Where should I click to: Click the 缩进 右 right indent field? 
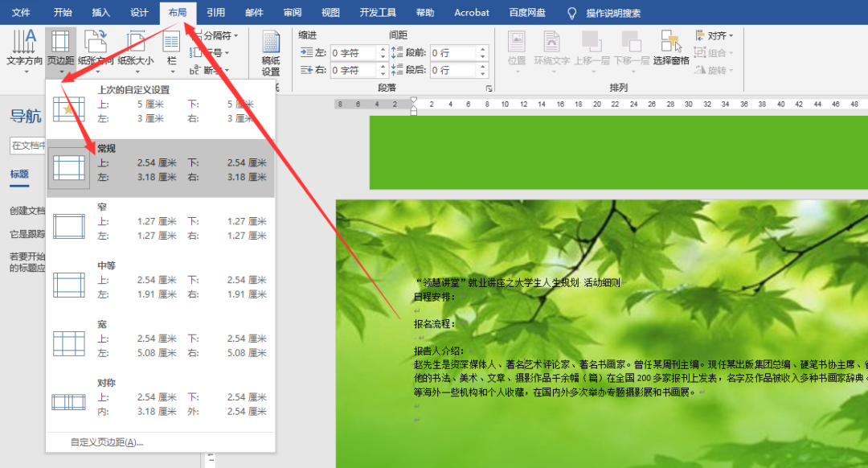pos(354,70)
